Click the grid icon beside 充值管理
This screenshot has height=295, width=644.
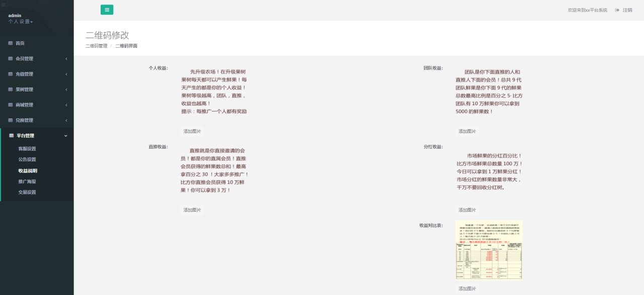[11, 74]
